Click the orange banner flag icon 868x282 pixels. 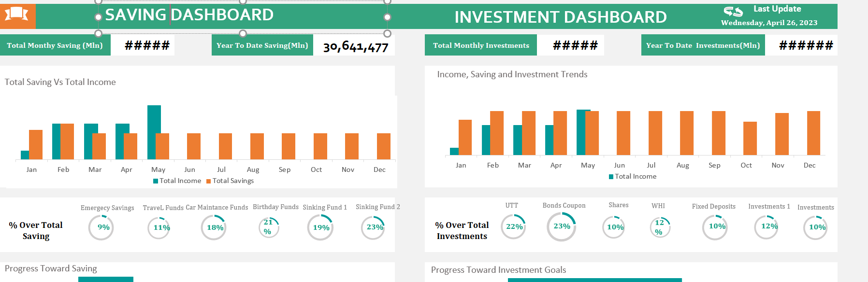pyautogui.click(x=17, y=14)
